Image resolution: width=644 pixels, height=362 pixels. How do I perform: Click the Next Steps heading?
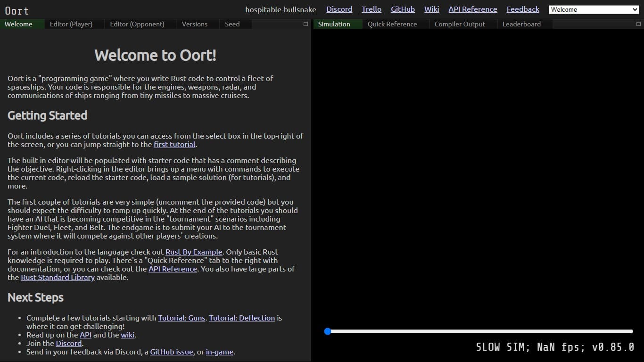[35, 297]
